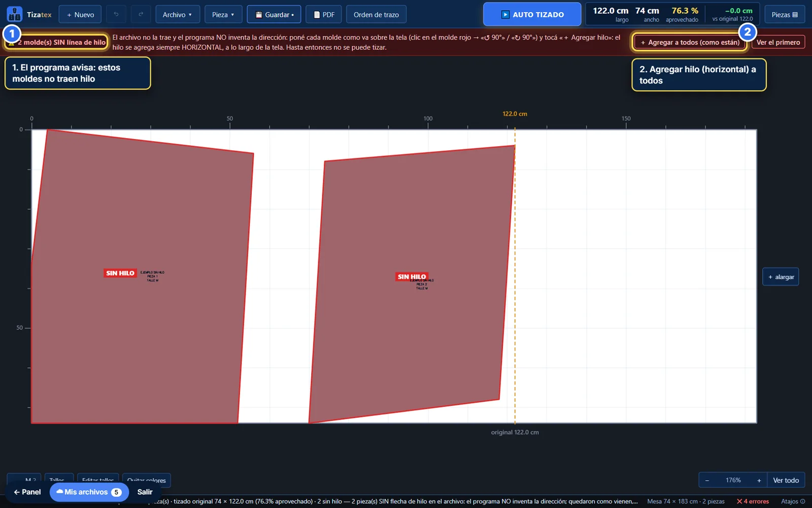
Task: Open the Archivo dropdown menu
Action: click(x=177, y=14)
